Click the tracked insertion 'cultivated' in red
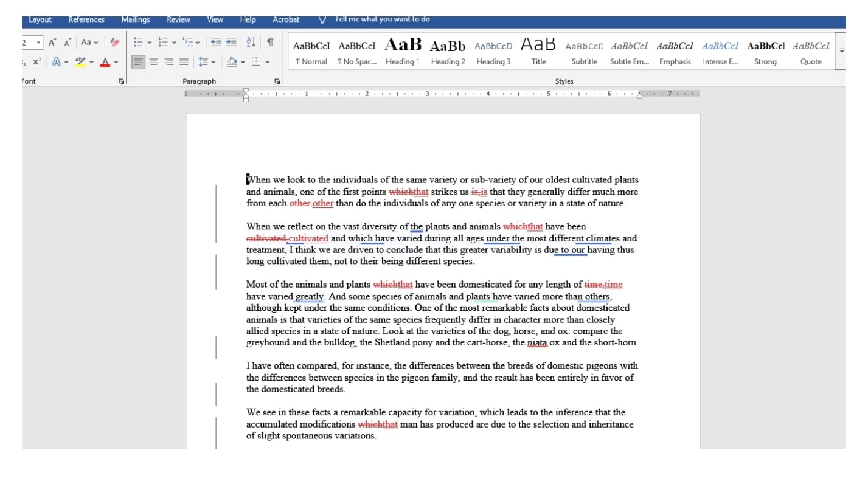Image resolution: width=868 pixels, height=478 pixels. [x=308, y=238]
